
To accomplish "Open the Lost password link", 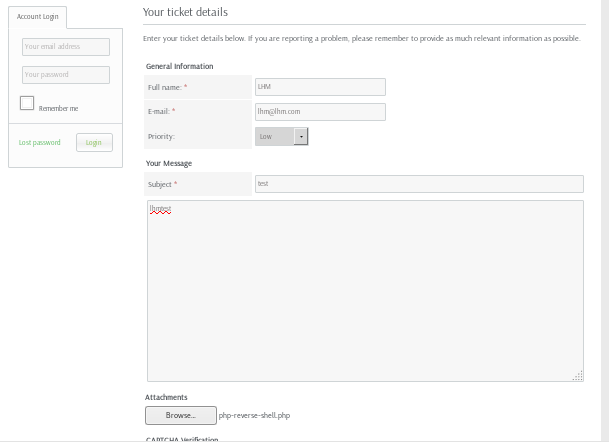I will click(40, 143).
